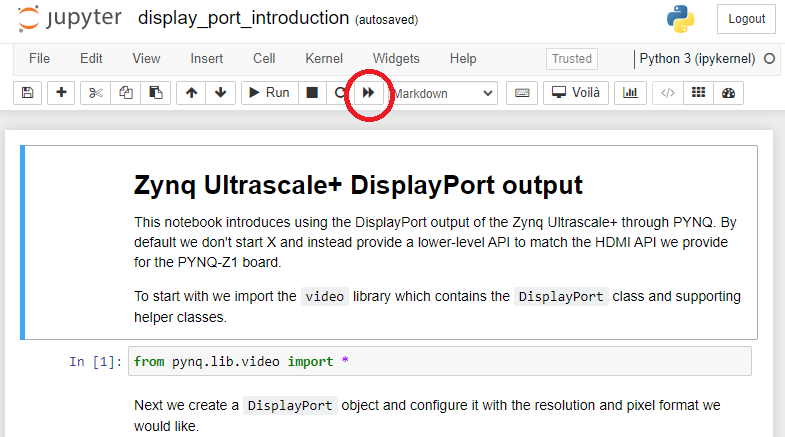Move selected cell up arrow
This screenshot has width=785, height=437.
click(191, 93)
